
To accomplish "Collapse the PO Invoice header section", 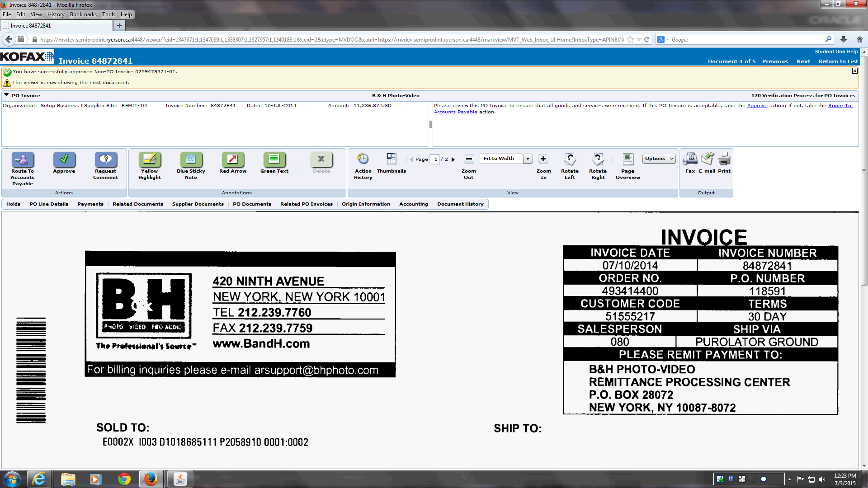I will click(6, 95).
